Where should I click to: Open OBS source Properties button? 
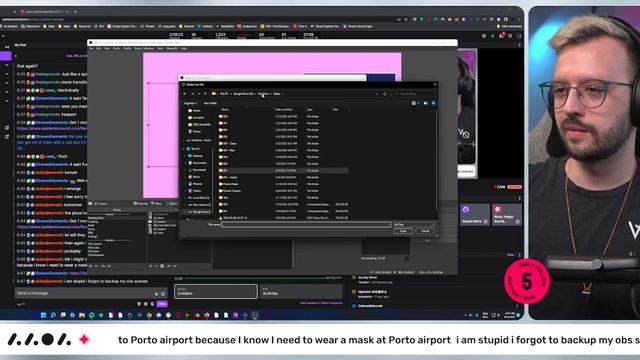click(140, 203)
